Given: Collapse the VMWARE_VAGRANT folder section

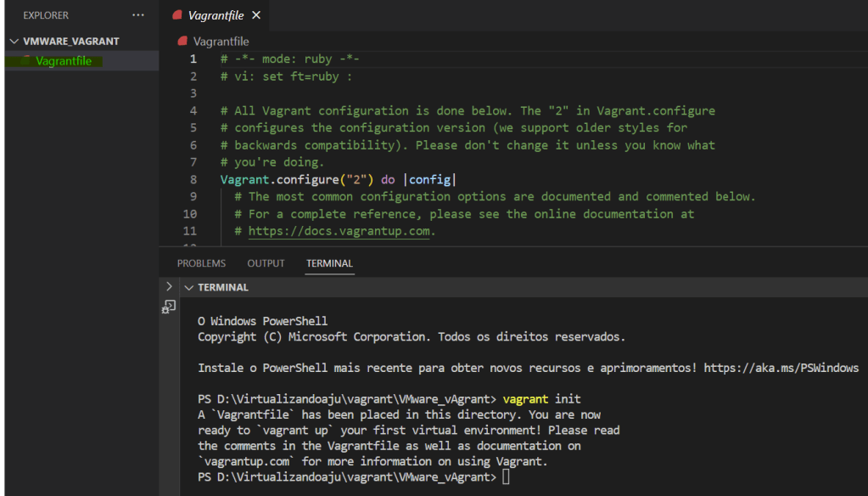Looking at the screenshot, I should (x=14, y=41).
